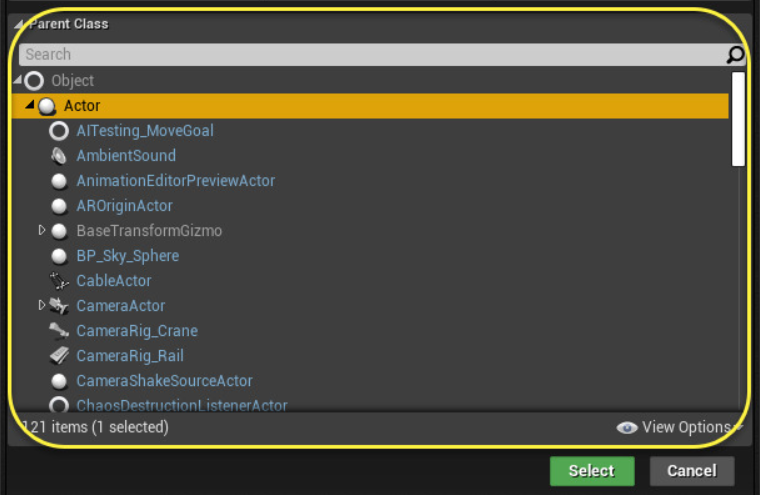Select AROriginActor from the class list
The width and height of the screenshot is (760, 495).
point(124,206)
